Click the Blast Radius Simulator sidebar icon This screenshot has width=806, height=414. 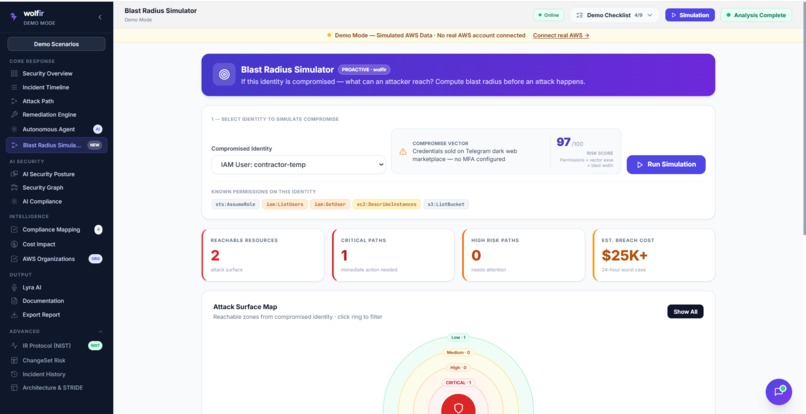coord(14,145)
